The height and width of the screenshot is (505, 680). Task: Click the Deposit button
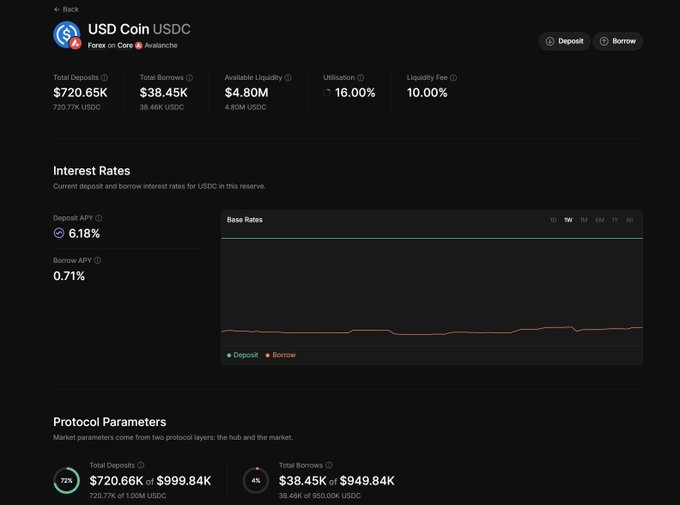564,41
